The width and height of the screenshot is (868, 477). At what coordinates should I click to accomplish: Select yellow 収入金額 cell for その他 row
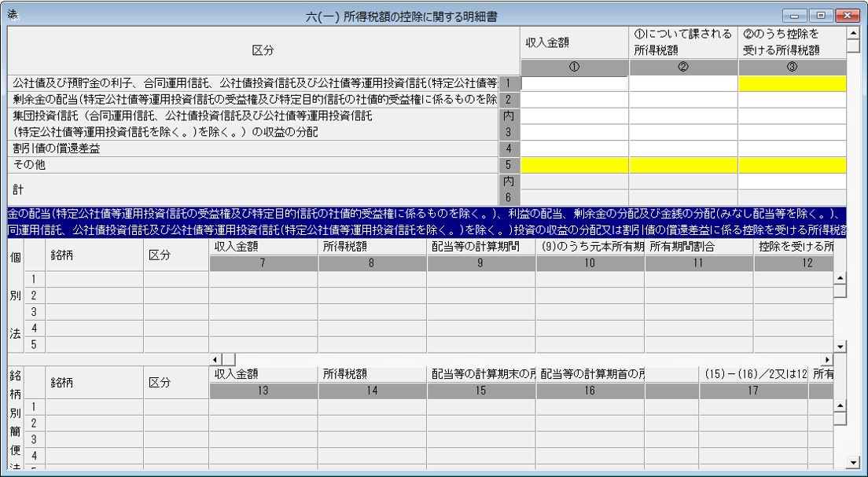(574, 165)
